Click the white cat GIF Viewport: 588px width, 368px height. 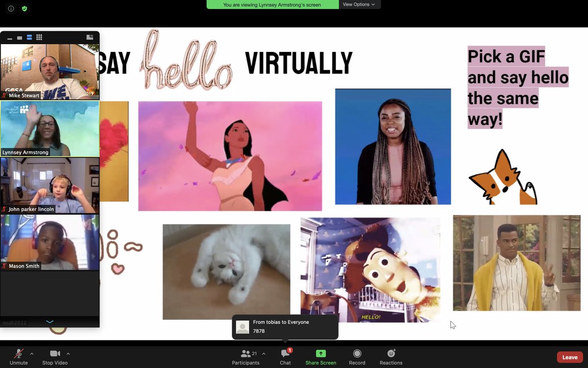tap(226, 272)
